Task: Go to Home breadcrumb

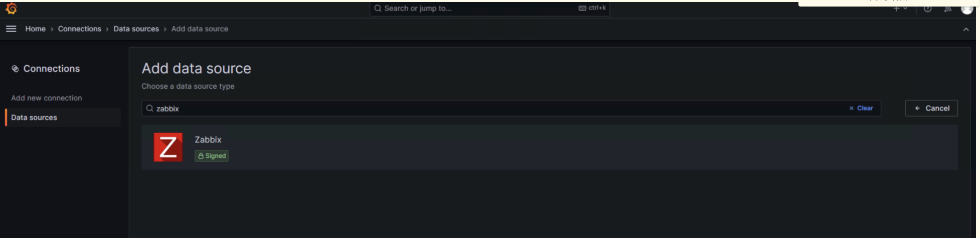Action: pyautogui.click(x=36, y=29)
